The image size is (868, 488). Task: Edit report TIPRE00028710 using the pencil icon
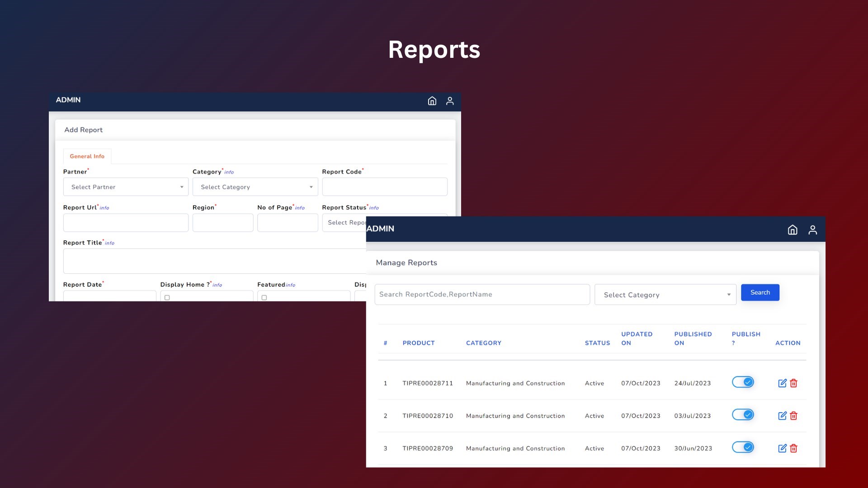[783, 416]
